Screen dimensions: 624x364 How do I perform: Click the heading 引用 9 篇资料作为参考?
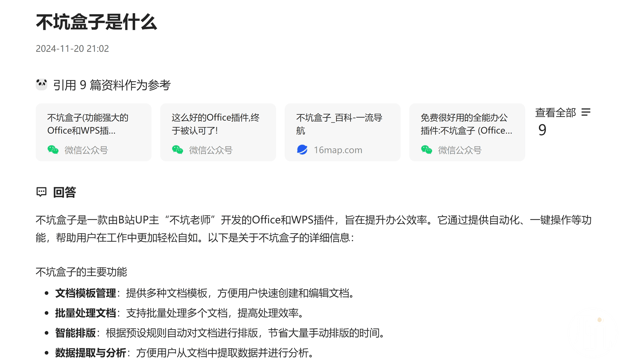point(112,85)
